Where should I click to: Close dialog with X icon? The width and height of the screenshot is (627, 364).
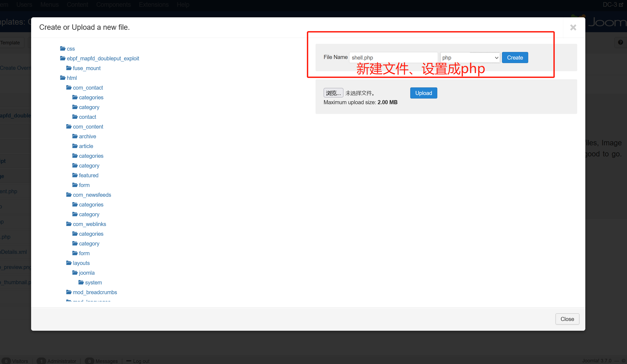[573, 28]
